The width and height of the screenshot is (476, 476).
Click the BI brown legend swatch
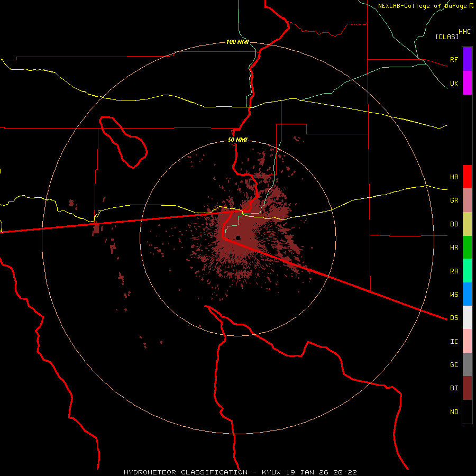coord(467,388)
